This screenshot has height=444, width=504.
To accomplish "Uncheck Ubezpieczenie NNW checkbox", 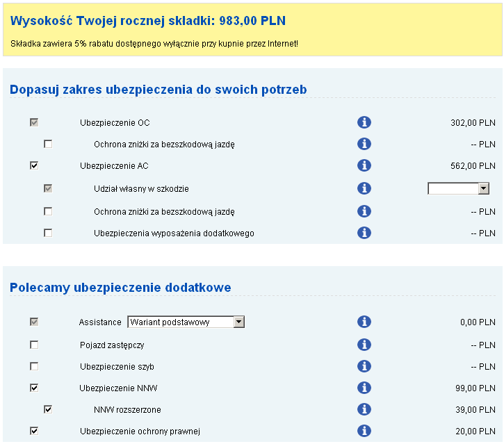I will point(34,388).
